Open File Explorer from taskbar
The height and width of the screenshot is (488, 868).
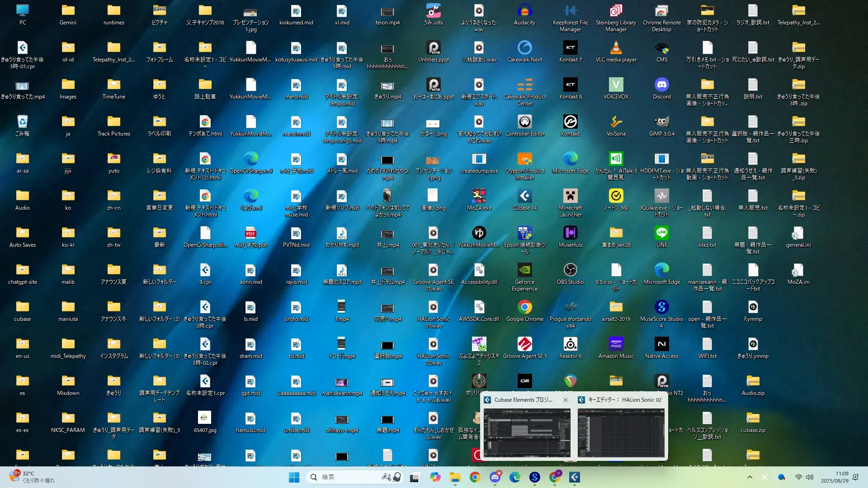455,477
